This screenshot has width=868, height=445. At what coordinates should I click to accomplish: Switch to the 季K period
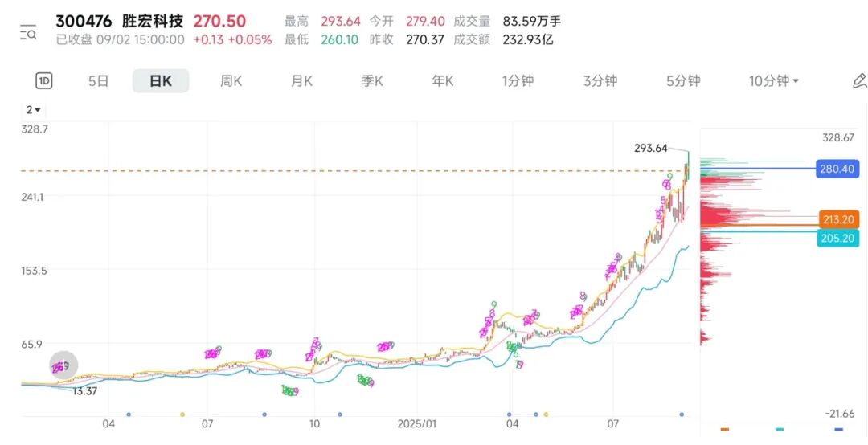point(372,80)
